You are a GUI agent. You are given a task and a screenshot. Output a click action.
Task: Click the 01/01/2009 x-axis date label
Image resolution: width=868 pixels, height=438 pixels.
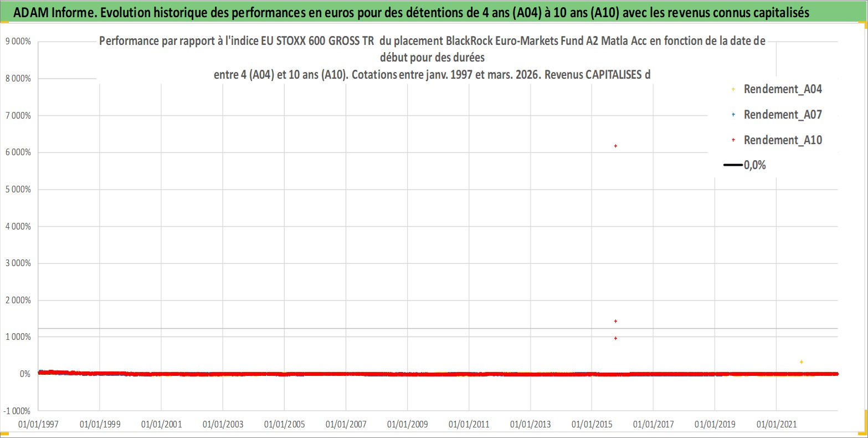click(x=407, y=424)
